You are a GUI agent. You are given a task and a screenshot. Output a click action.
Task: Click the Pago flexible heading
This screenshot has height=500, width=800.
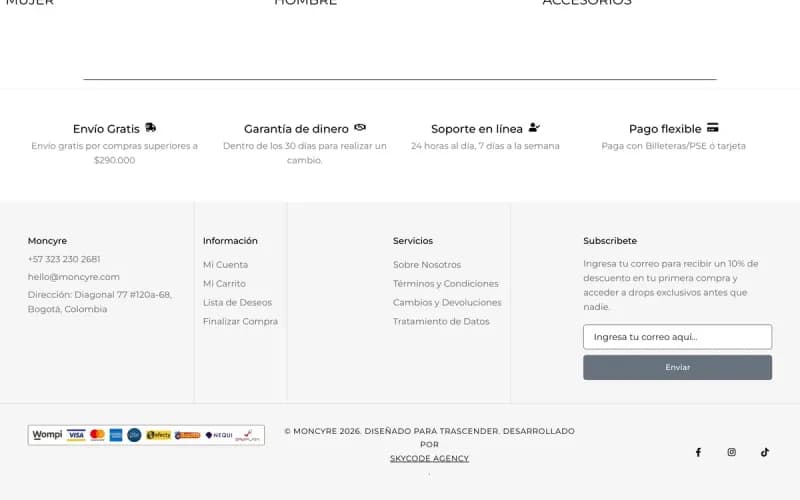click(665, 129)
